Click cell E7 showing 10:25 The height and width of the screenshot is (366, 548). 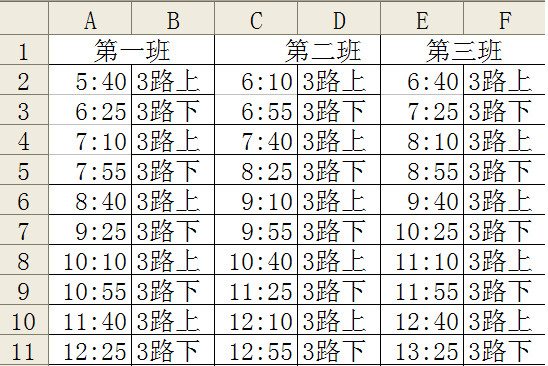pos(422,230)
